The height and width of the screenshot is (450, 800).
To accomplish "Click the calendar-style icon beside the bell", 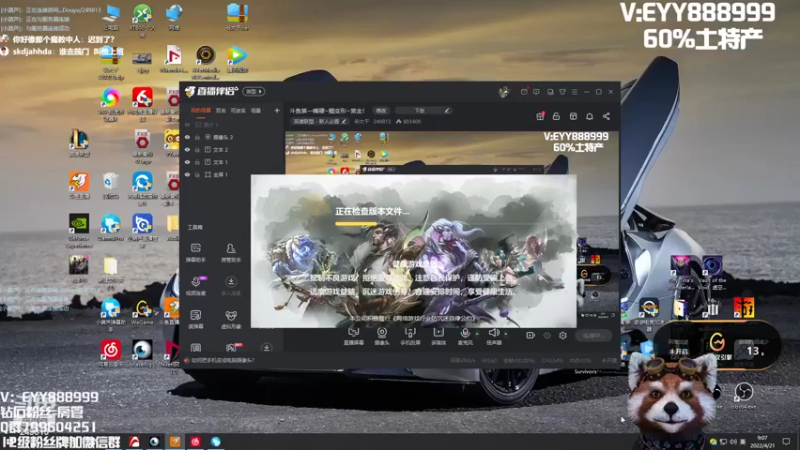I will coord(573,116).
